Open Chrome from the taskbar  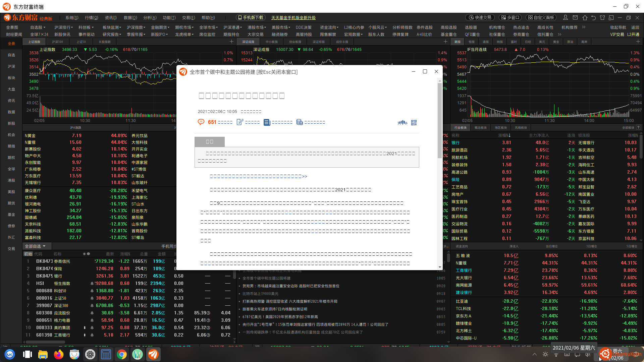click(x=122, y=354)
